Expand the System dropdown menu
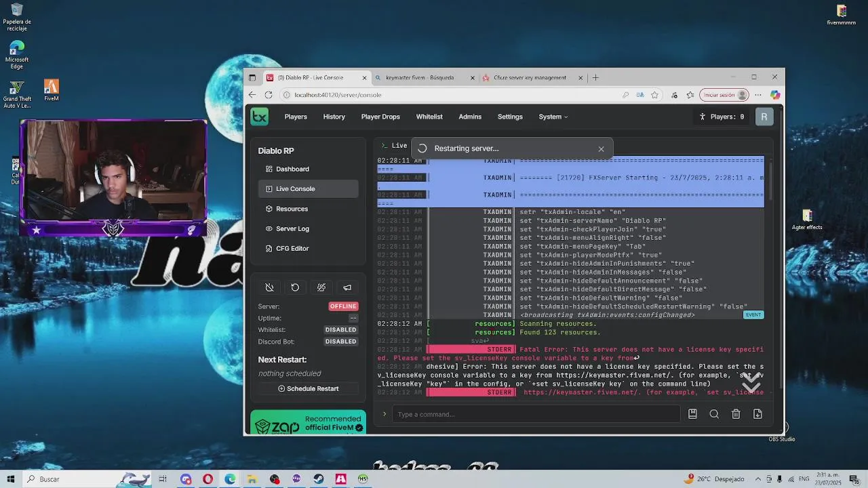Viewport: 868px width, 488px height. coord(553,117)
